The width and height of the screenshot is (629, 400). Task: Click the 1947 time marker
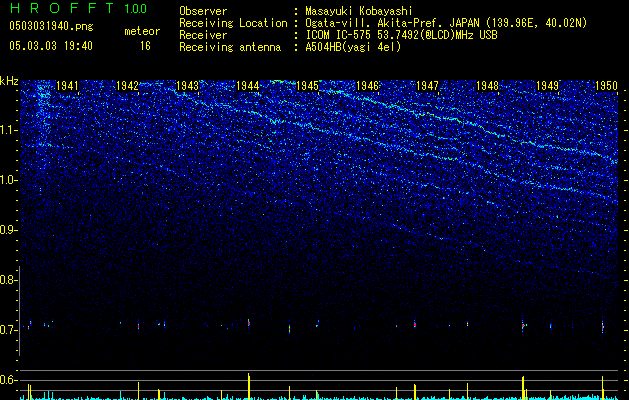click(x=428, y=86)
